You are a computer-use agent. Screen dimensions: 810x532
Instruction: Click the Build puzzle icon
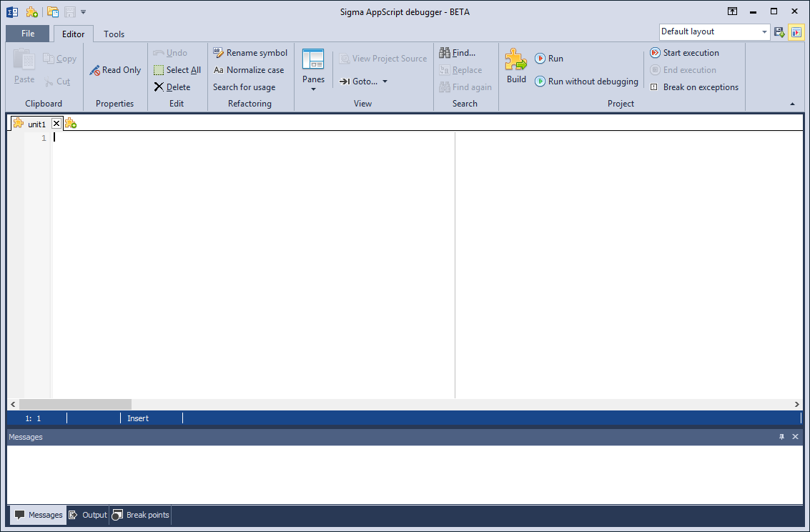pos(515,59)
